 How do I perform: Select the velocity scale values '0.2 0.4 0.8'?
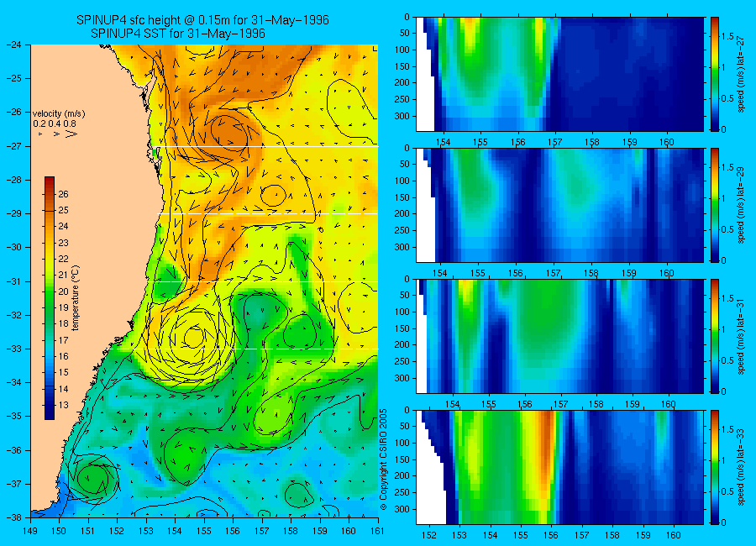[55, 124]
